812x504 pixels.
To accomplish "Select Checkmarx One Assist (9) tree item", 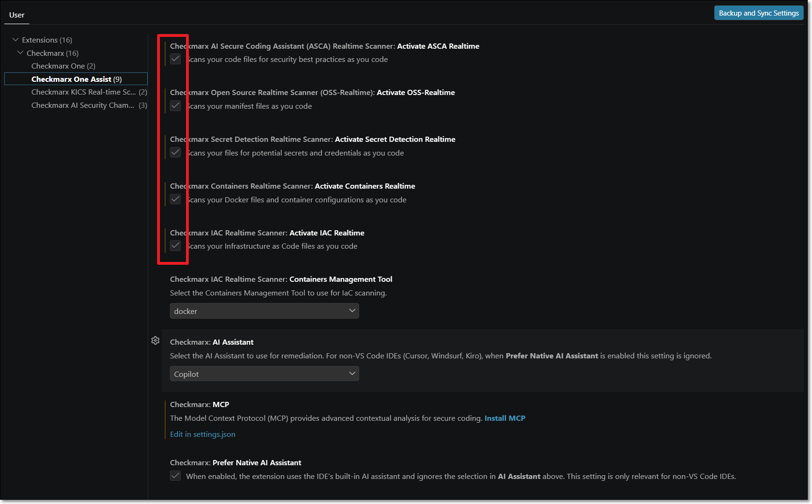I will coord(77,79).
